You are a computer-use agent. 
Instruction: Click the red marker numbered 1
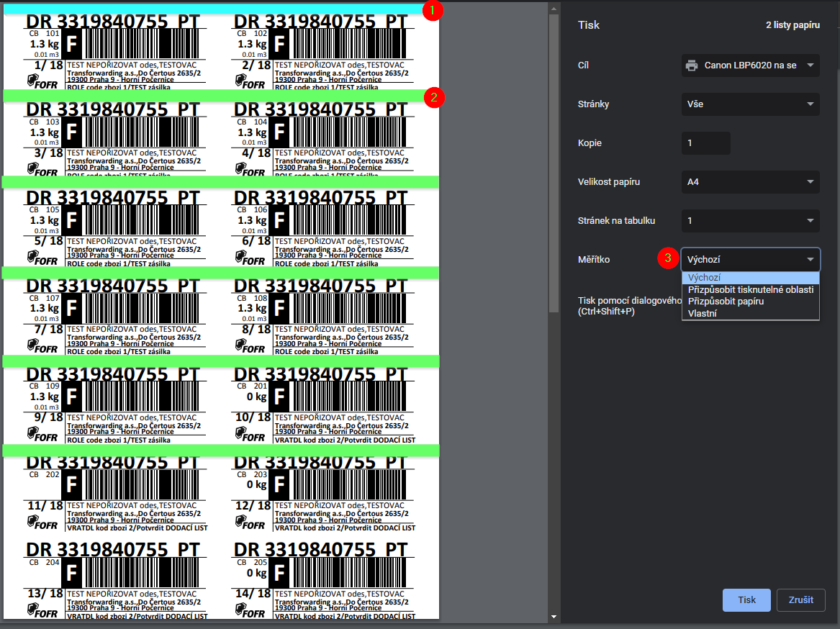[x=431, y=10]
